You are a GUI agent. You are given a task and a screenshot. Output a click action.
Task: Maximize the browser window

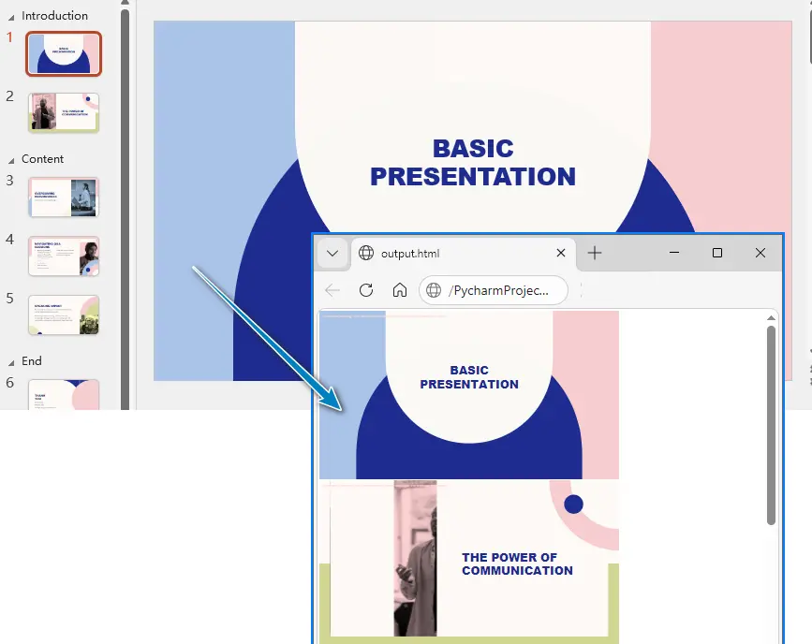click(717, 253)
